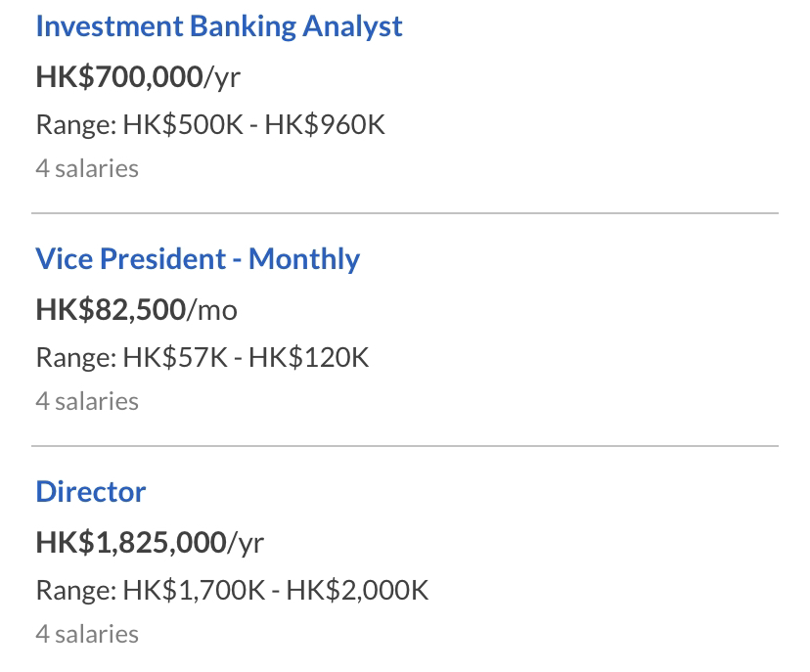Click the '/yr' suffix beside HK$700,000

(x=222, y=78)
